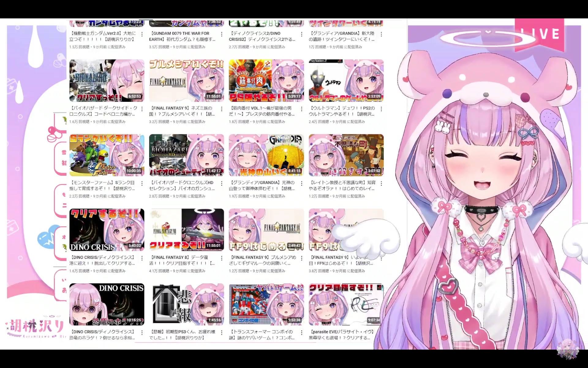Open DINO CRISIS 恐竜のホラゲ thumbnail

click(x=107, y=304)
